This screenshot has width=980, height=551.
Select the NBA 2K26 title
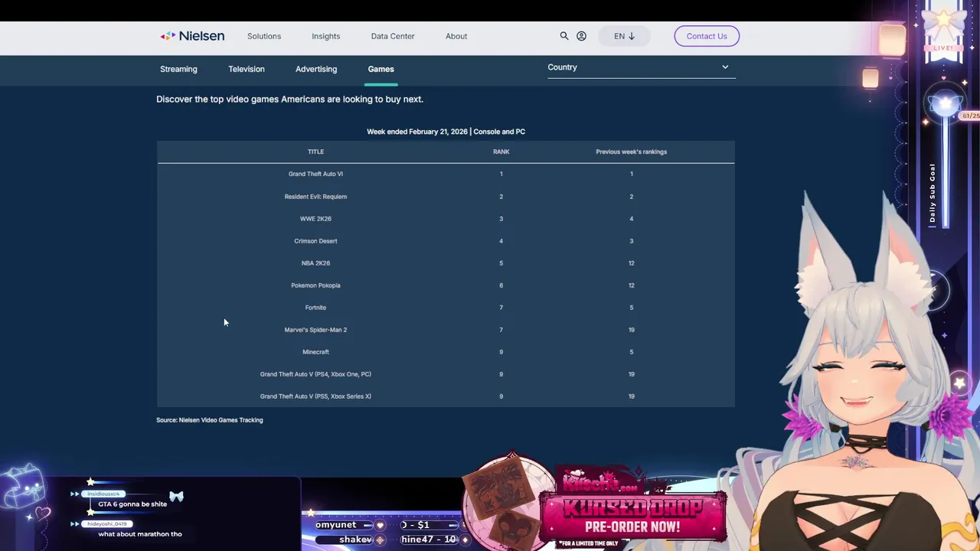315,263
